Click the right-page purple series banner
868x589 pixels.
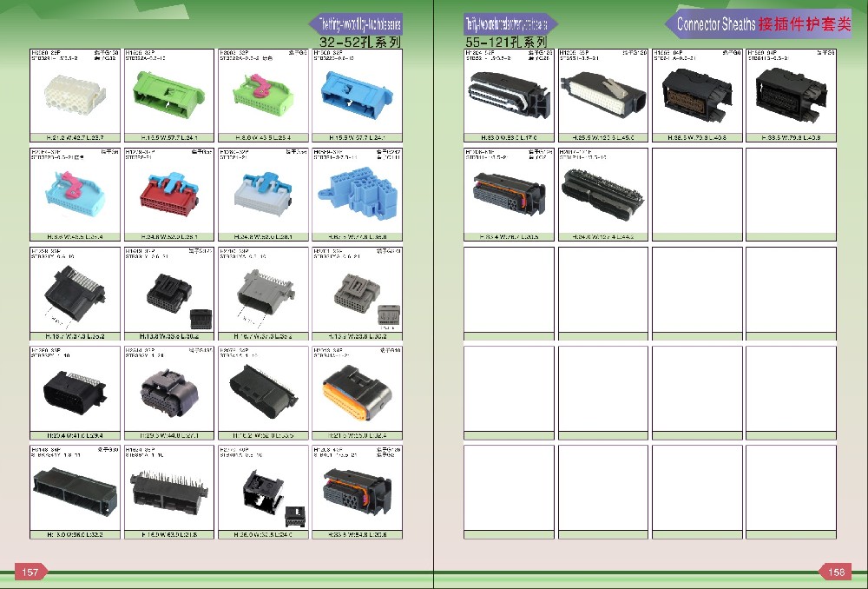coord(510,23)
